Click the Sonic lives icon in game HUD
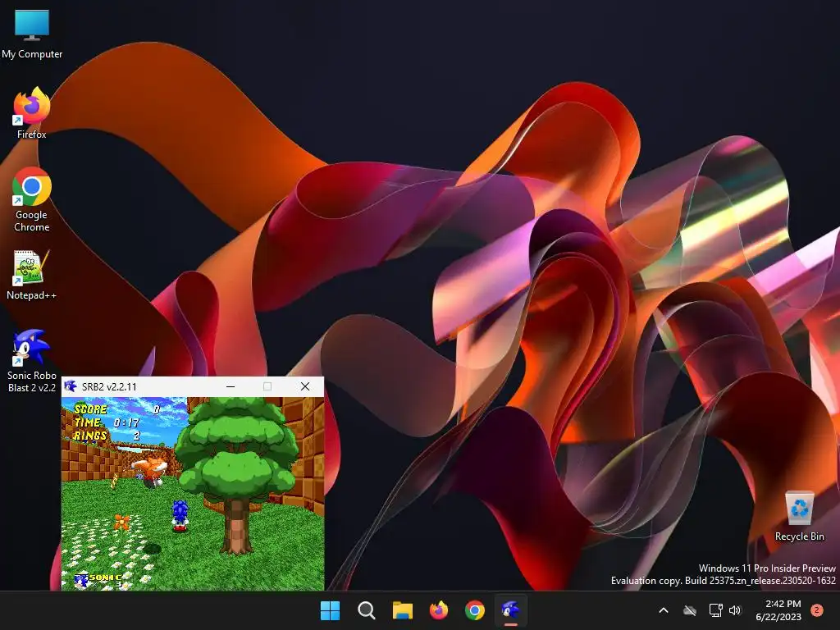 [81, 581]
